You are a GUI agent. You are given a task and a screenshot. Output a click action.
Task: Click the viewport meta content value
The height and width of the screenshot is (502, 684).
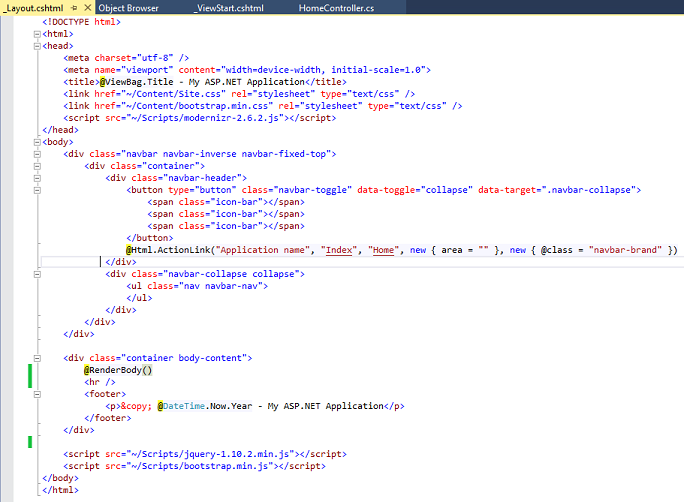(x=323, y=70)
